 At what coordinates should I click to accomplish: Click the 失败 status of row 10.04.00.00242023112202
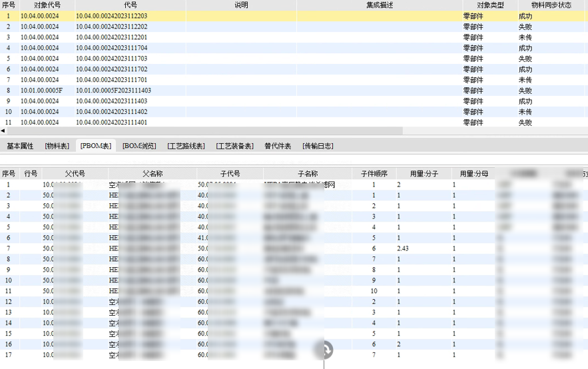525,27
